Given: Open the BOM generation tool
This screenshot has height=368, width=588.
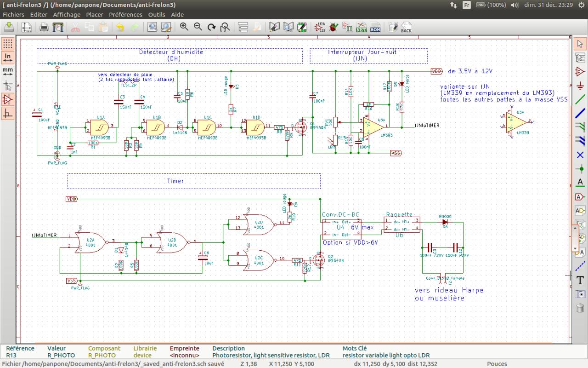Looking at the screenshot, I should (375, 27).
